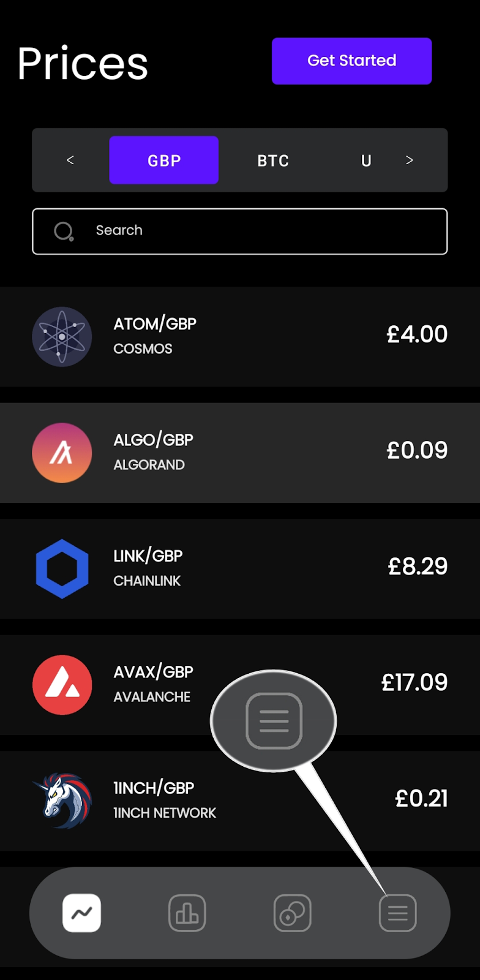Open the price trends tab icon
This screenshot has width=480, height=980.
coord(81,913)
